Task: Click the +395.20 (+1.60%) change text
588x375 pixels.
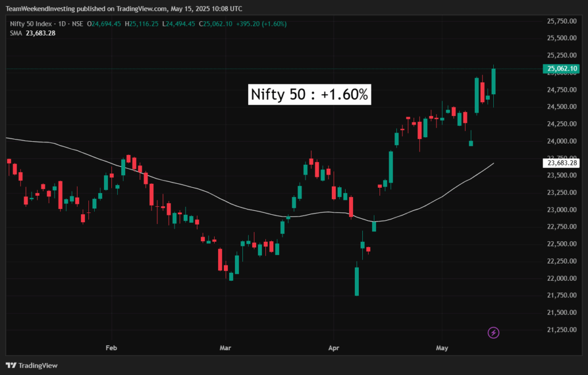Action: (x=261, y=24)
